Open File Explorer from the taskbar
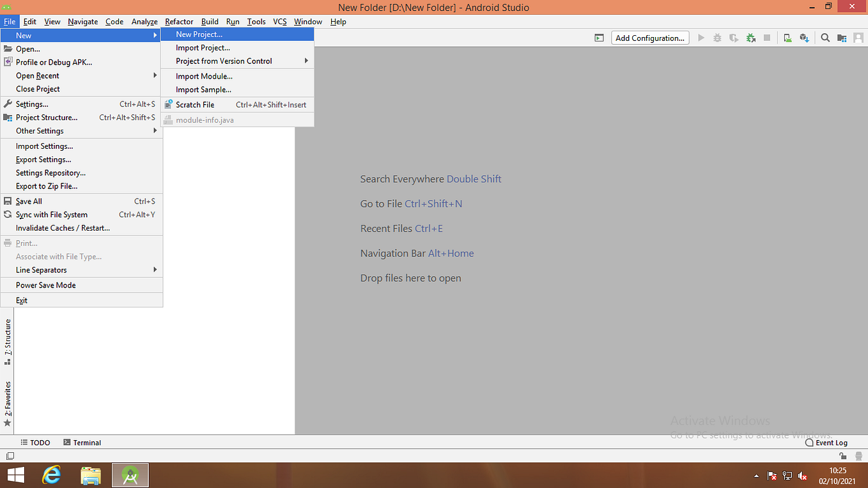 coord(90,475)
